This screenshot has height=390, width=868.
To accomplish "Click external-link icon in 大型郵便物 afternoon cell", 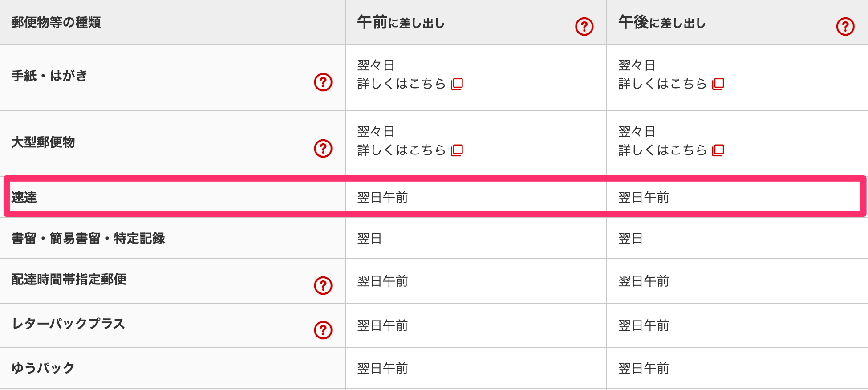I will pos(718,150).
